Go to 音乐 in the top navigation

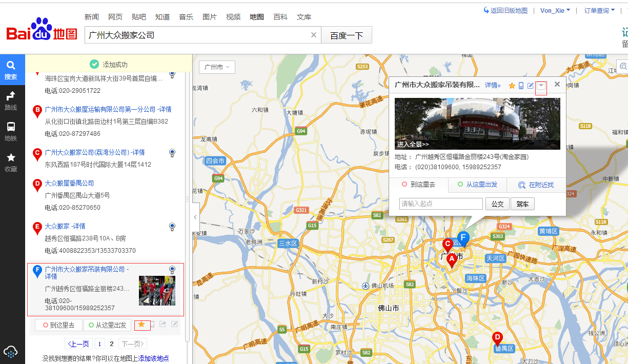tap(186, 17)
